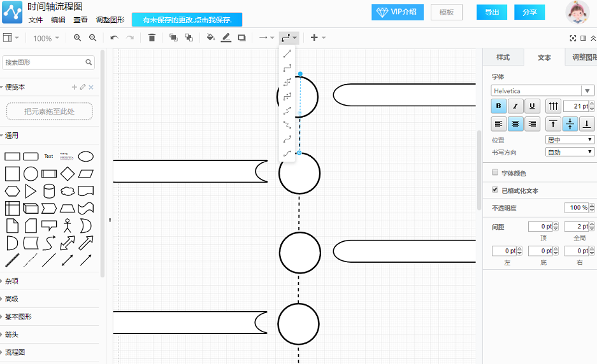Click the bring to front icon
This screenshot has height=364, width=597.
tap(173, 38)
